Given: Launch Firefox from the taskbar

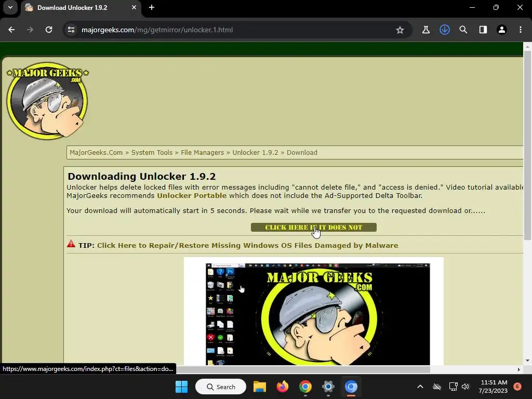Looking at the screenshot, I should click(x=282, y=387).
